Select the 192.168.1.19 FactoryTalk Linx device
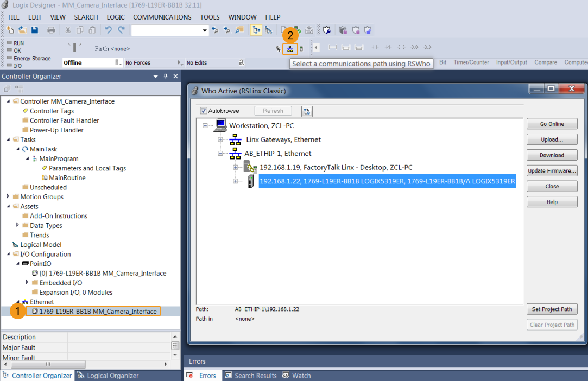The height and width of the screenshot is (381, 588). coord(336,167)
